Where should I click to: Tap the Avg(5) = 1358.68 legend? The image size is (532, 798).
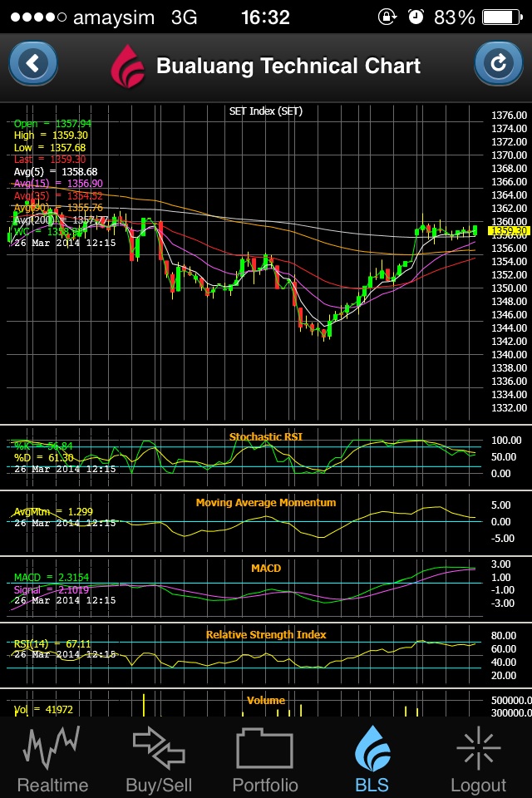tap(56, 172)
